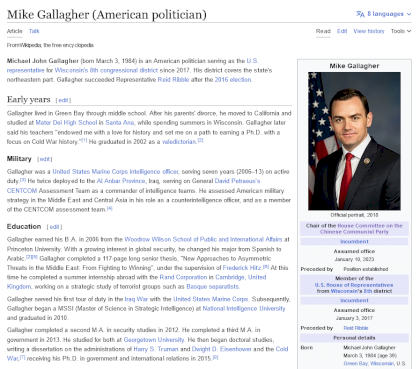Open the 2016 election link
Viewport: 420px width, 369px height.
coord(233,80)
